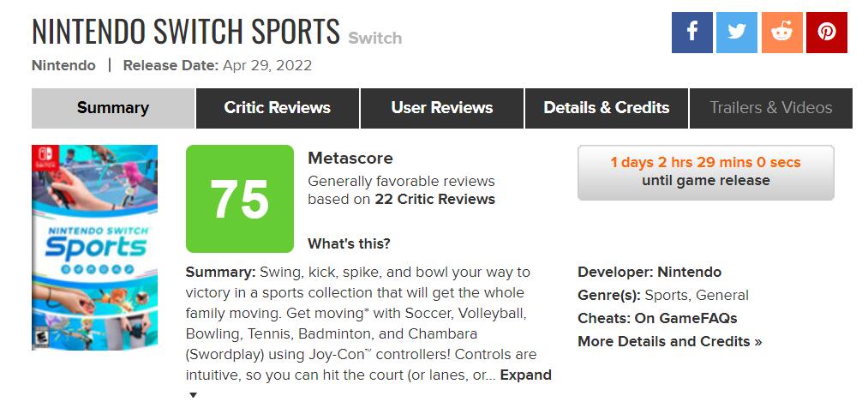Click the green 75 Metascore box
868x414 pixels.
[240, 199]
